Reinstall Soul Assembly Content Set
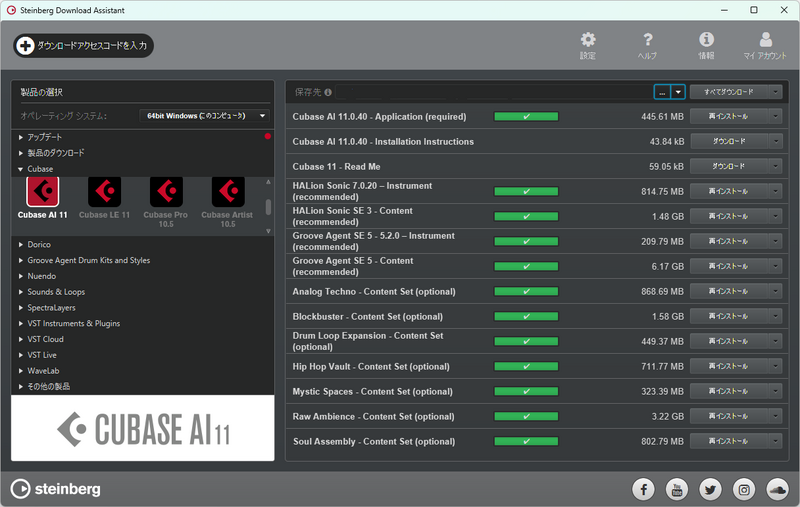800x507 pixels. [729, 441]
